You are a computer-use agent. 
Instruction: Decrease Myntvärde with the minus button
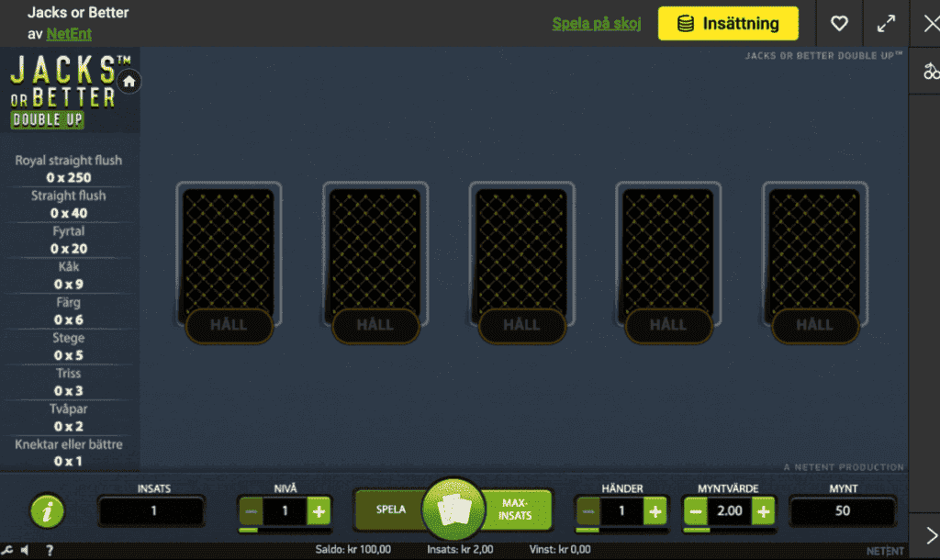click(697, 511)
